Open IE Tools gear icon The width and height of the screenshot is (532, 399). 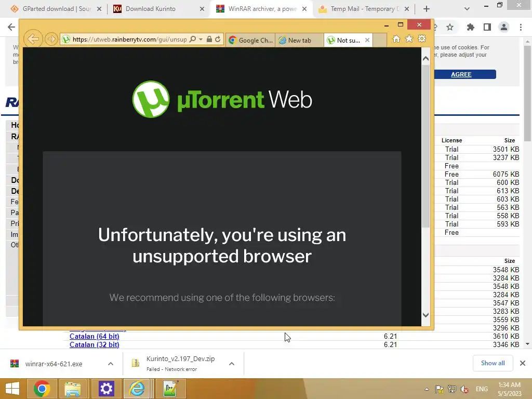point(422,39)
